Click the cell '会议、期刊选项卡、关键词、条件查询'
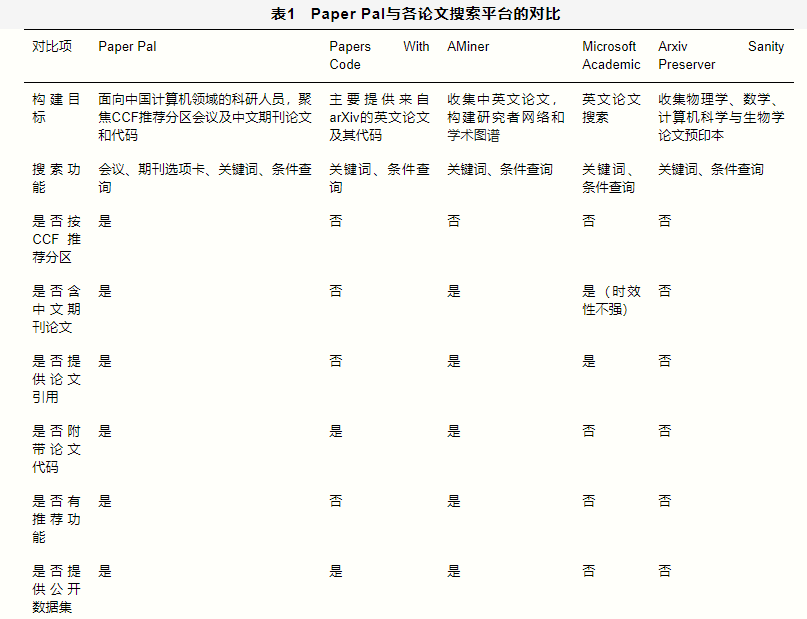The image size is (807, 619). (x=205, y=178)
